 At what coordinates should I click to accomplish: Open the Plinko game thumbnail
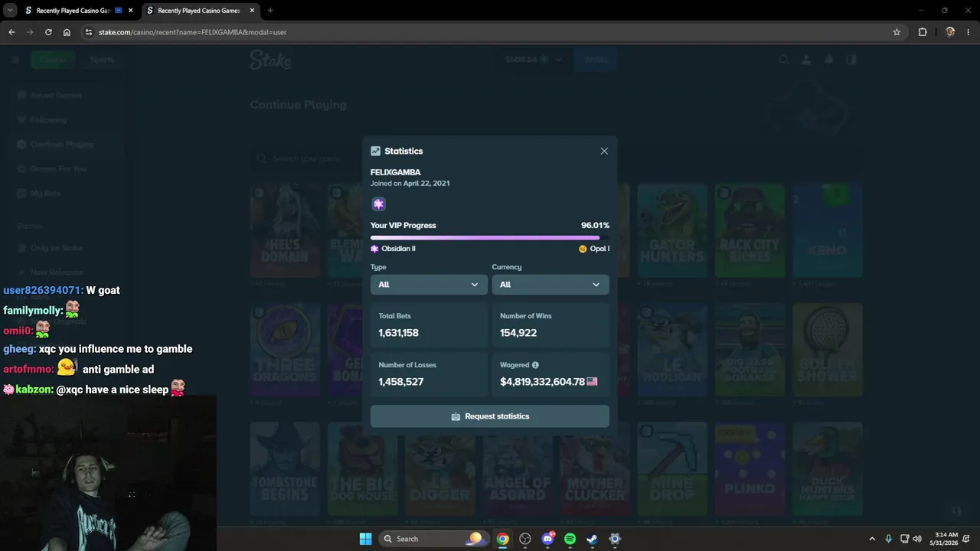[x=750, y=469]
